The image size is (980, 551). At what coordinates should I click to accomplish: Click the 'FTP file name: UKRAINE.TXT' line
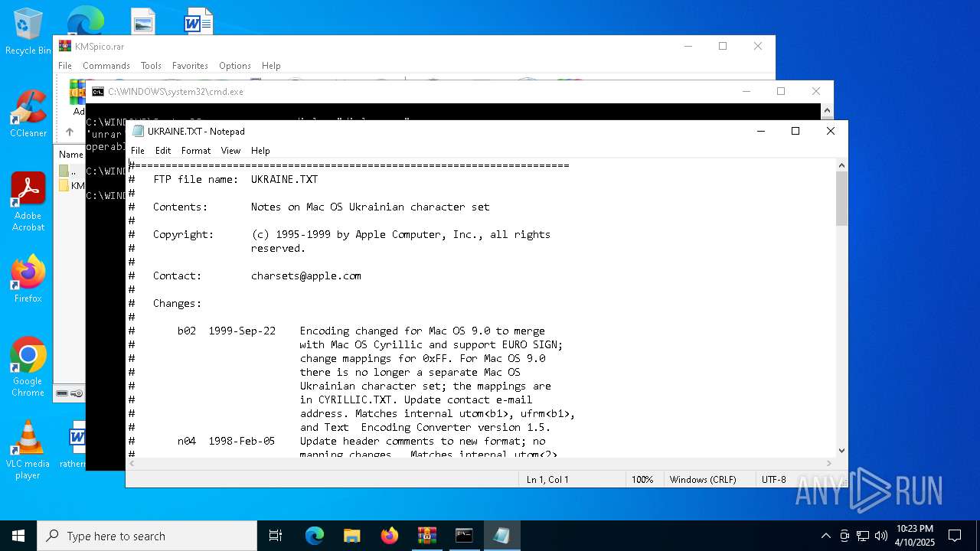pos(235,179)
